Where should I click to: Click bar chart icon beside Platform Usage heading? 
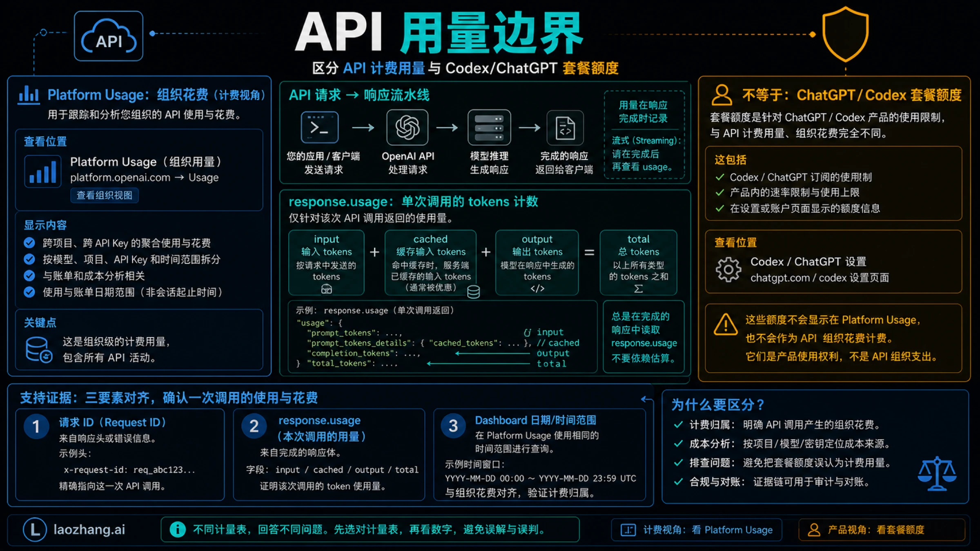[x=29, y=94]
